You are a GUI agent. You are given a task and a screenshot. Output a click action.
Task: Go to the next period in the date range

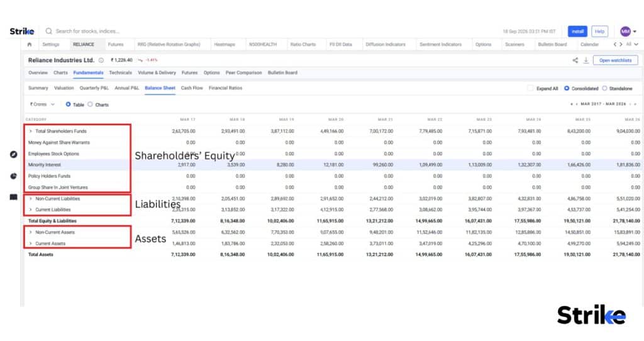pyautogui.click(x=630, y=104)
